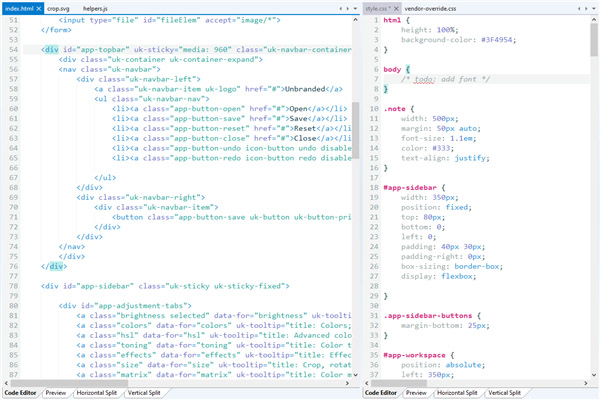Click 'fileElem' input on line 51

coord(170,20)
